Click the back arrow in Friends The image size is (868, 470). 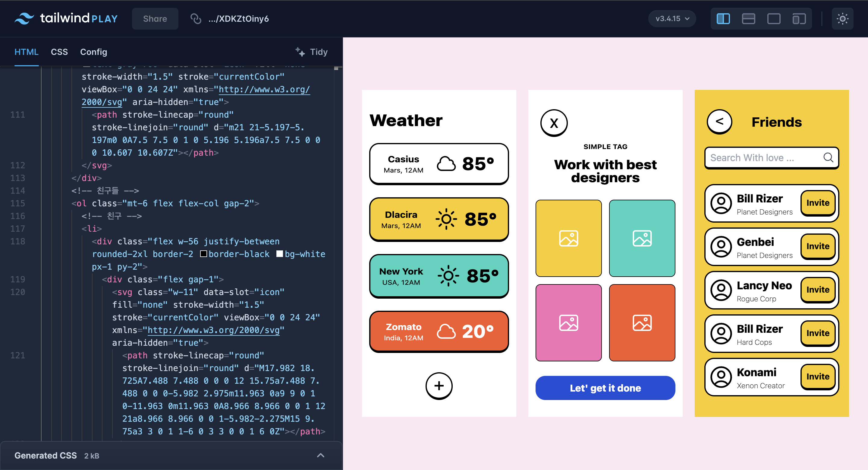tap(719, 122)
